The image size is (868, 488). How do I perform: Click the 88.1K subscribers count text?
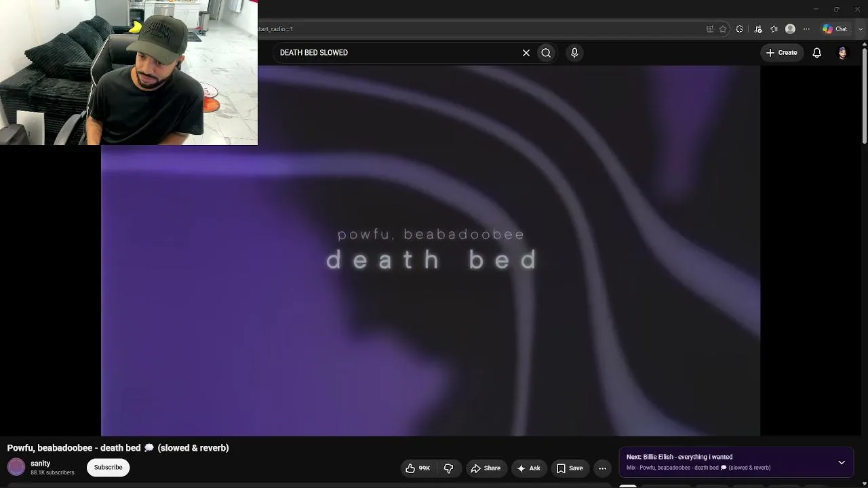52,473
